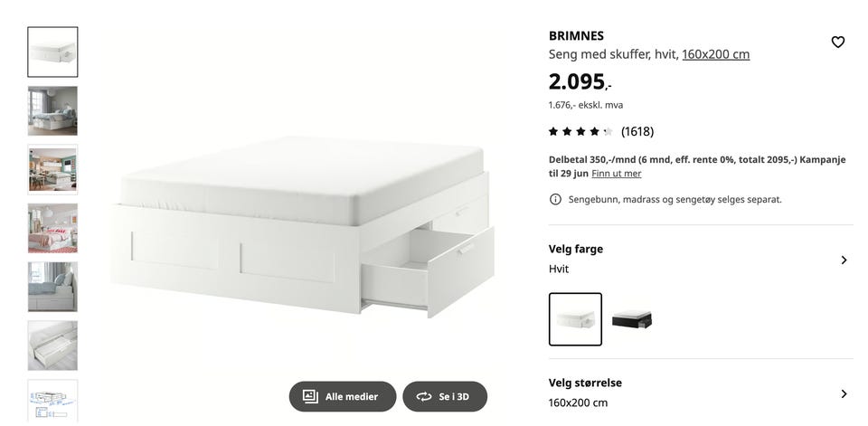Expand the Velg størrelse chevron

[x=844, y=393]
